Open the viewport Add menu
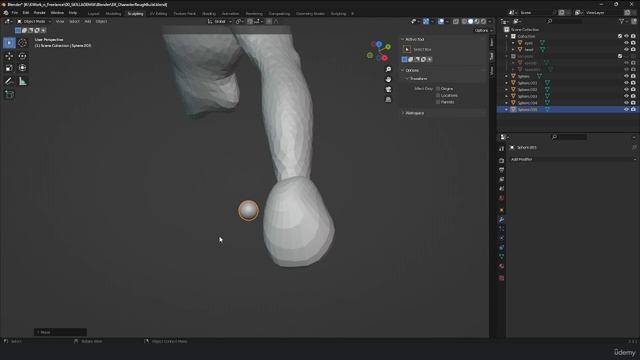The image size is (640, 360). click(x=88, y=21)
